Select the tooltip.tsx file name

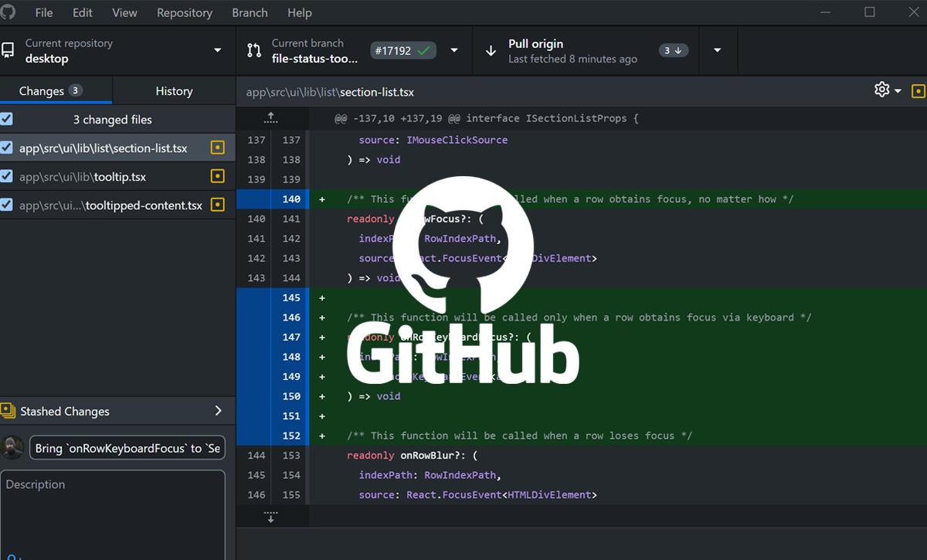(x=83, y=177)
